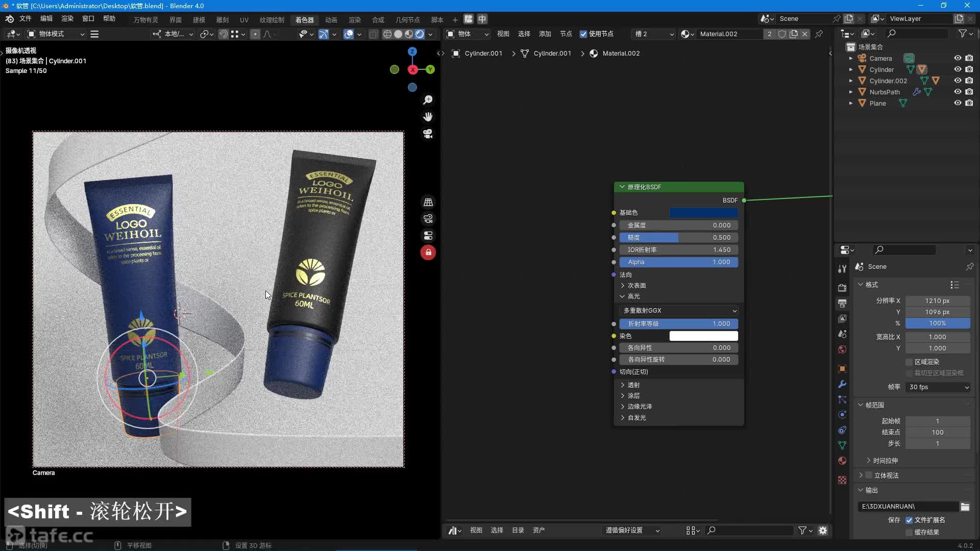
Task: Click the zoom magnifier icon in viewport
Action: [428, 100]
